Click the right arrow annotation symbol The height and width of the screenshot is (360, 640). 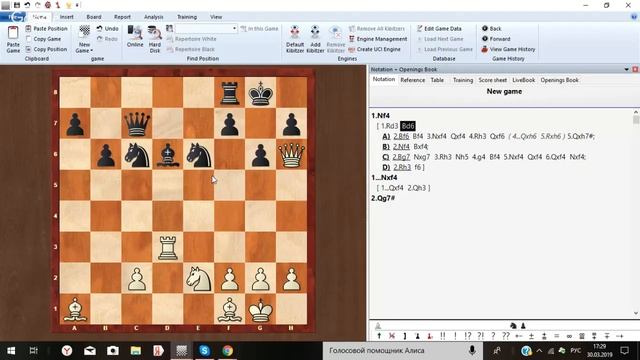620,336
